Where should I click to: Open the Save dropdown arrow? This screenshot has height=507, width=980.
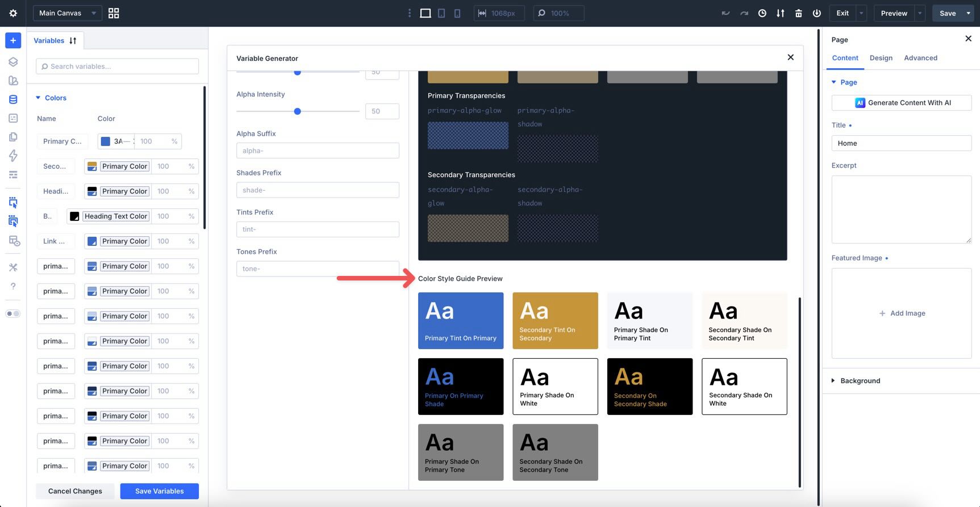pyautogui.click(x=968, y=13)
